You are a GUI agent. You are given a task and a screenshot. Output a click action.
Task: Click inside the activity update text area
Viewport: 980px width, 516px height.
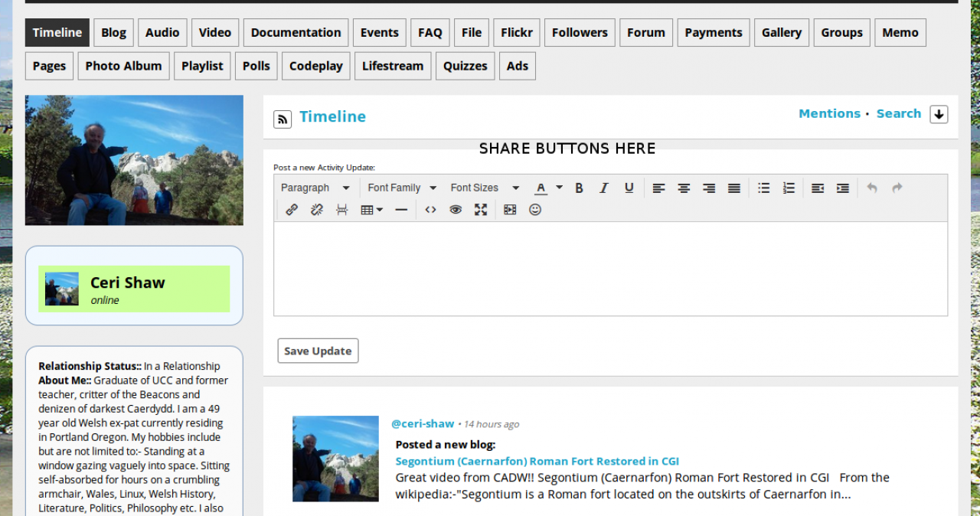click(610, 268)
